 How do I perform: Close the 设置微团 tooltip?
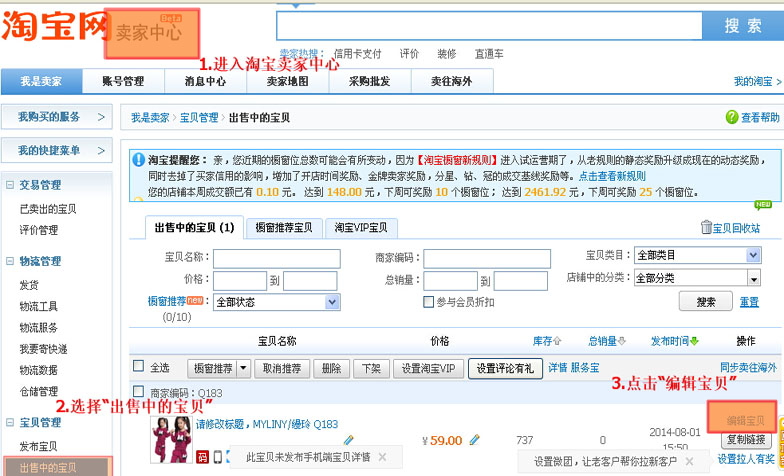tap(689, 460)
